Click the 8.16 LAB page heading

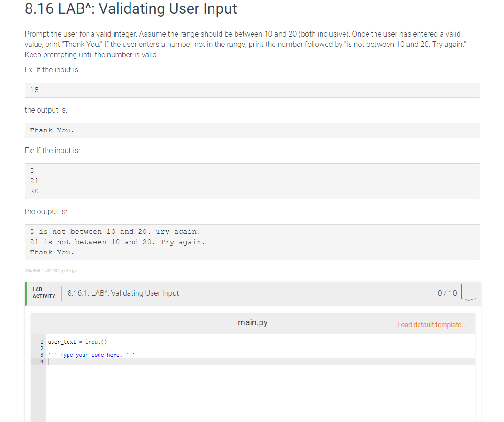130,9
